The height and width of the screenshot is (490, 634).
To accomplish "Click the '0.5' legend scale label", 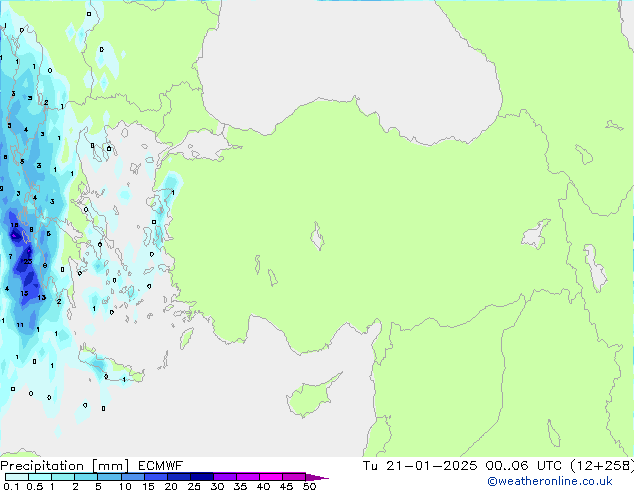I will pos(35,486).
